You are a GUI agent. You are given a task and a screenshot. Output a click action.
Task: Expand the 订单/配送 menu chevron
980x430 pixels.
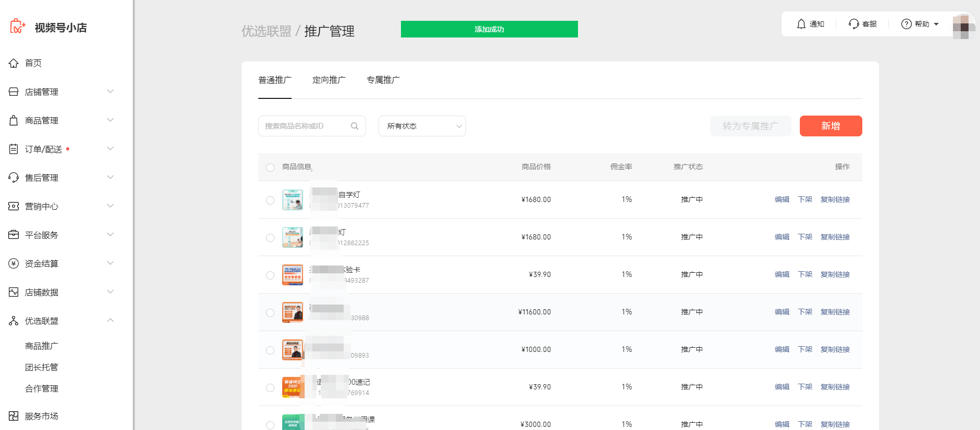(x=110, y=149)
